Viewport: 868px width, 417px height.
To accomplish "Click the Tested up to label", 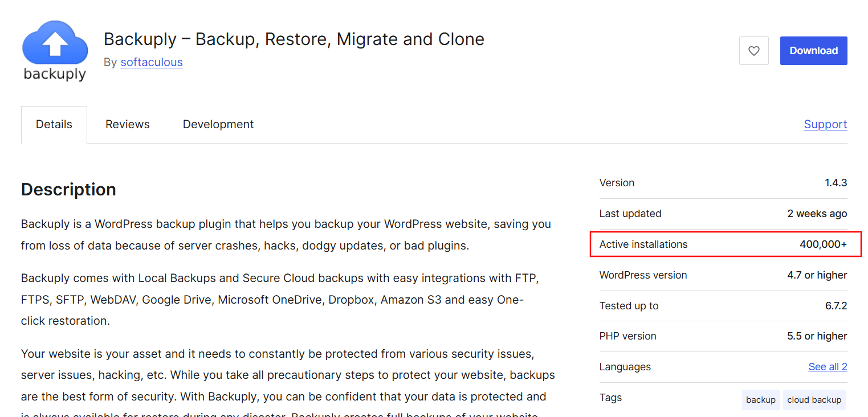I will click(x=629, y=306).
